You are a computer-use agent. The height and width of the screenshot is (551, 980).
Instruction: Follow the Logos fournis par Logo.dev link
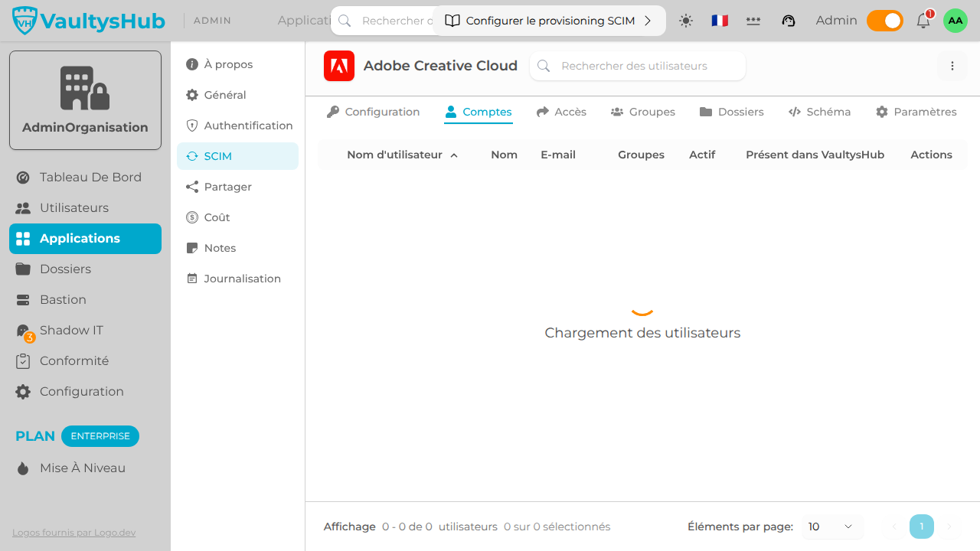[x=74, y=533]
